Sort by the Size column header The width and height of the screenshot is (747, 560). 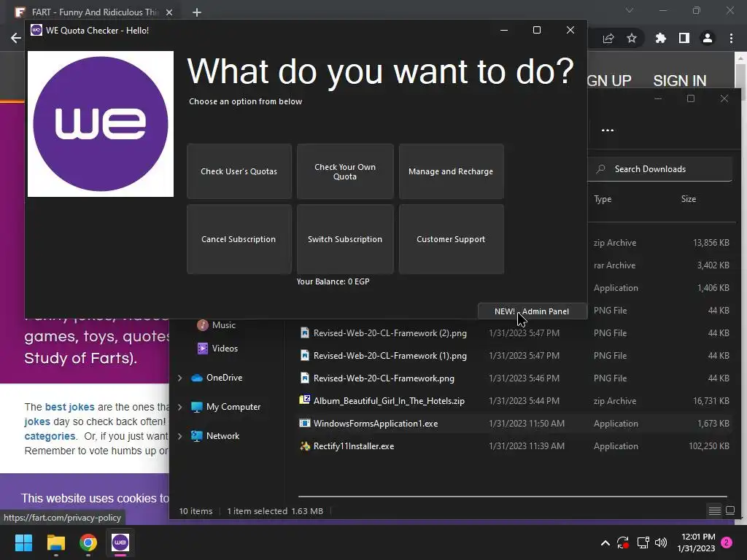pos(689,199)
